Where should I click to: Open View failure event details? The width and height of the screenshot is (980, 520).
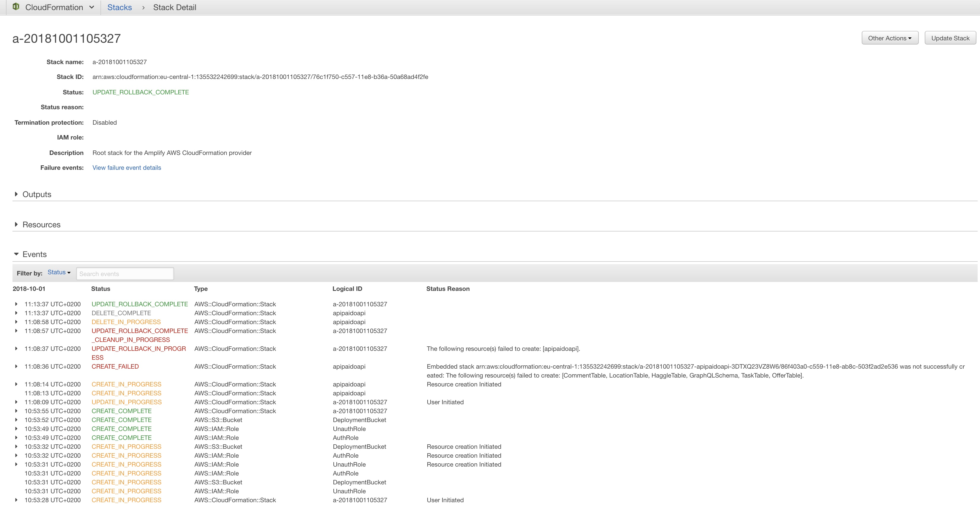pos(127,168)
